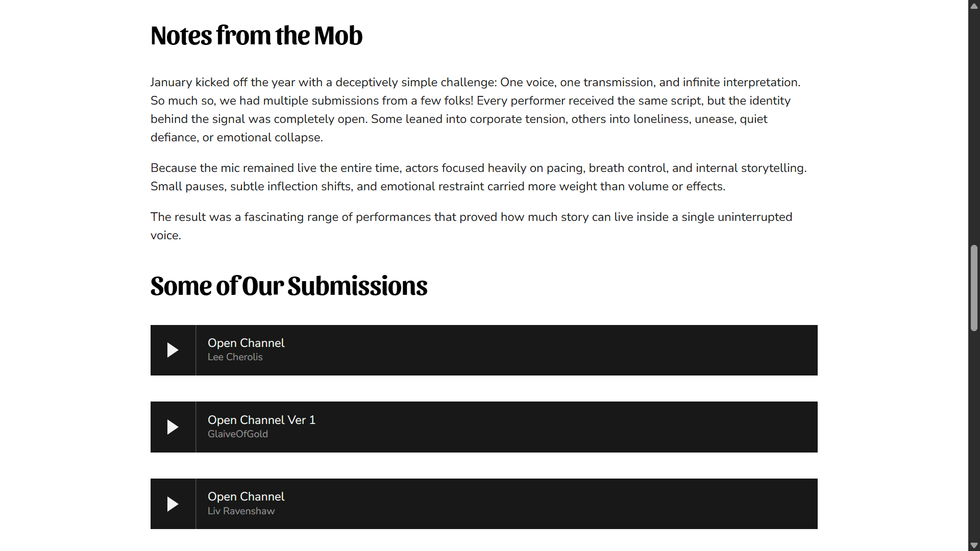The height and width of the screenshot is (551, 980).
Task: Click the Liv Ravenshaw artist name
Action: click(241, 511)
